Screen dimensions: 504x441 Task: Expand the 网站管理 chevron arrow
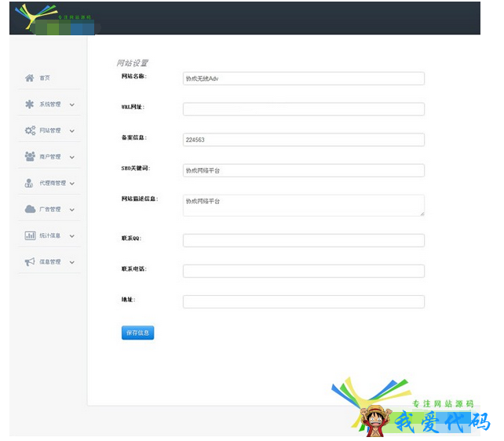72,131
